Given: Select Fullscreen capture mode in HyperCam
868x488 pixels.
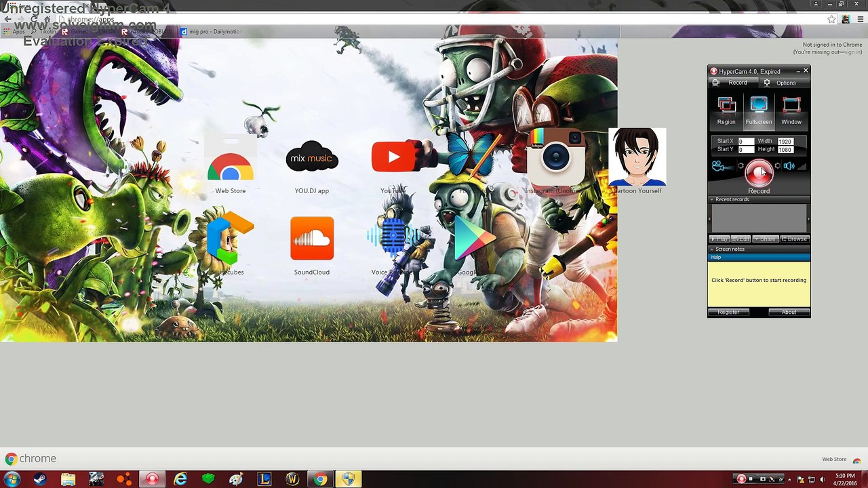Looking at the screenshot, I should pos(759,111).
